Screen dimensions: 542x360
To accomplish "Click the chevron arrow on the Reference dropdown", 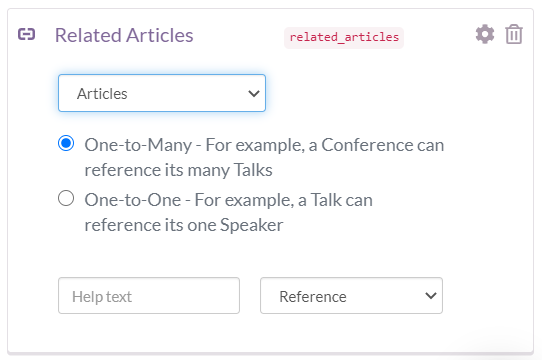I will tap(431, 296).
